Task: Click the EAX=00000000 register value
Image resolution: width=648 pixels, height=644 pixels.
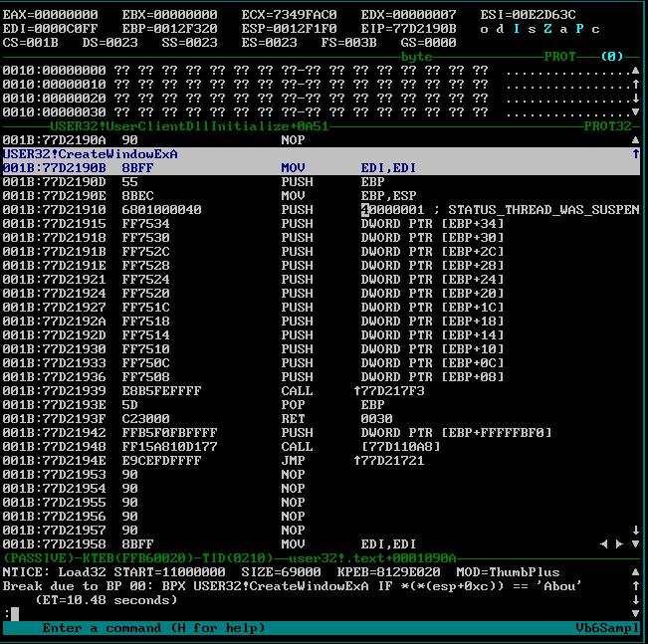Action: (51, 15)
